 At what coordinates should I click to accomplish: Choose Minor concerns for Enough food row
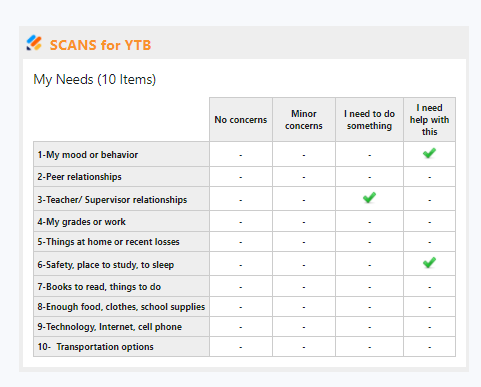[304, 307]
